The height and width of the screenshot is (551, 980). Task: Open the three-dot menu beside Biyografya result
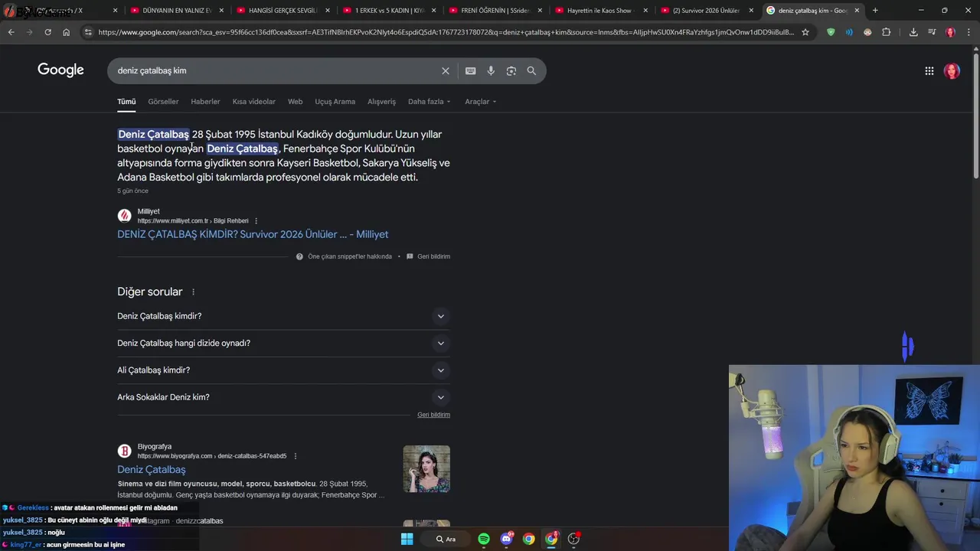(296, 456)
